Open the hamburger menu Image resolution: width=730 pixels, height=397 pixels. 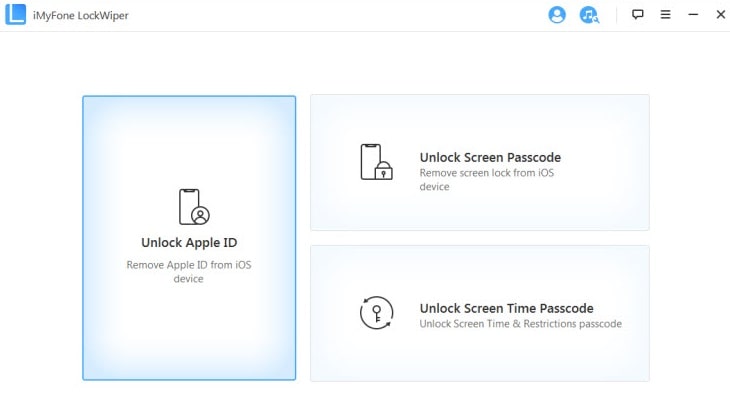coord(666,14)
